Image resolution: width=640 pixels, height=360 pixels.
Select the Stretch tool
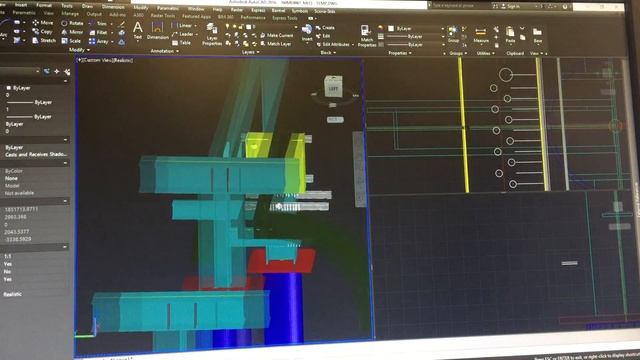pos(44,40)
